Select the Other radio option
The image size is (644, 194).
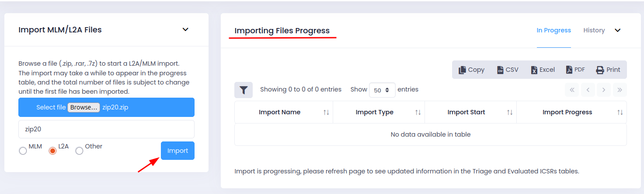(x=79, y=151)
